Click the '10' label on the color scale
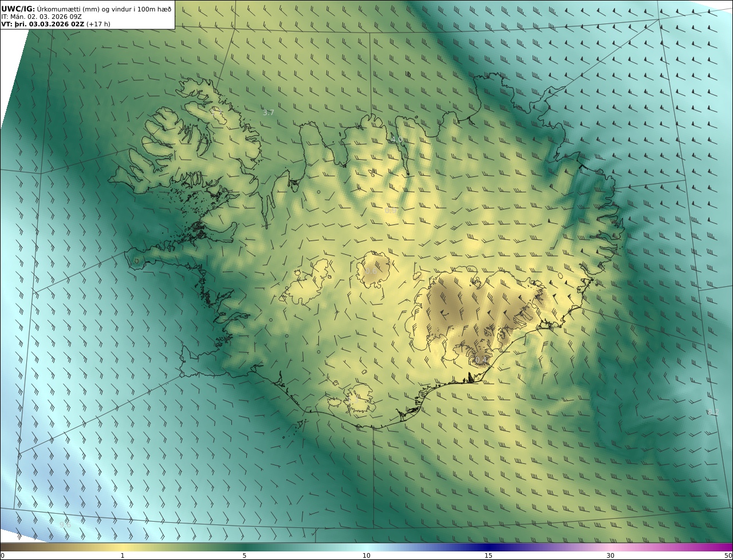Screen dimensions: 733x560 (x=366, y=555)
